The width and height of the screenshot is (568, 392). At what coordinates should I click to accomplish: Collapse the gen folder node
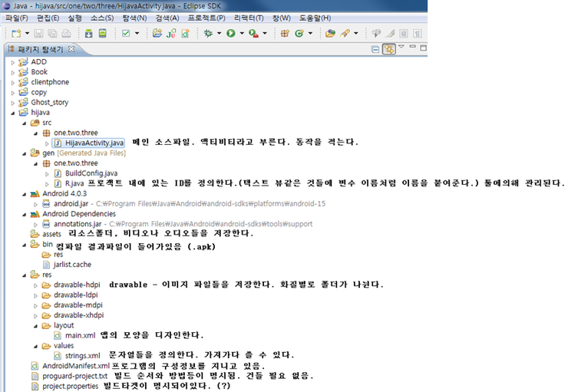25,153
